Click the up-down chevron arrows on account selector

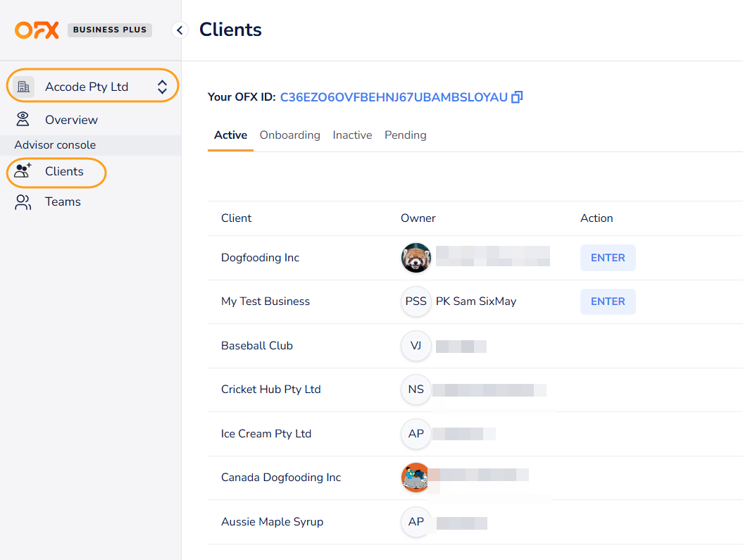coord(162,87)
